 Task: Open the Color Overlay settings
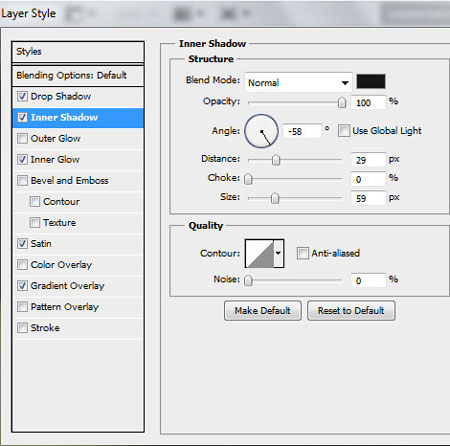[61, 265]
